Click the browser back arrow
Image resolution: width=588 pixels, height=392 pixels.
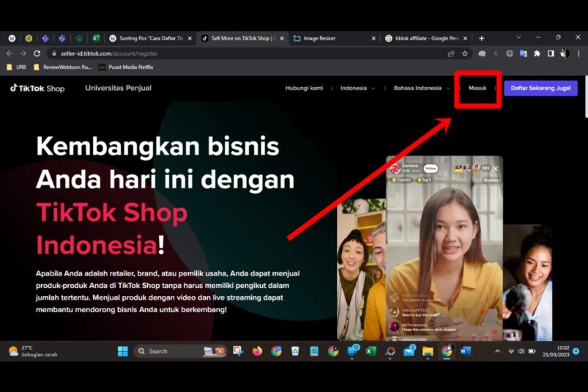(10, 53)
